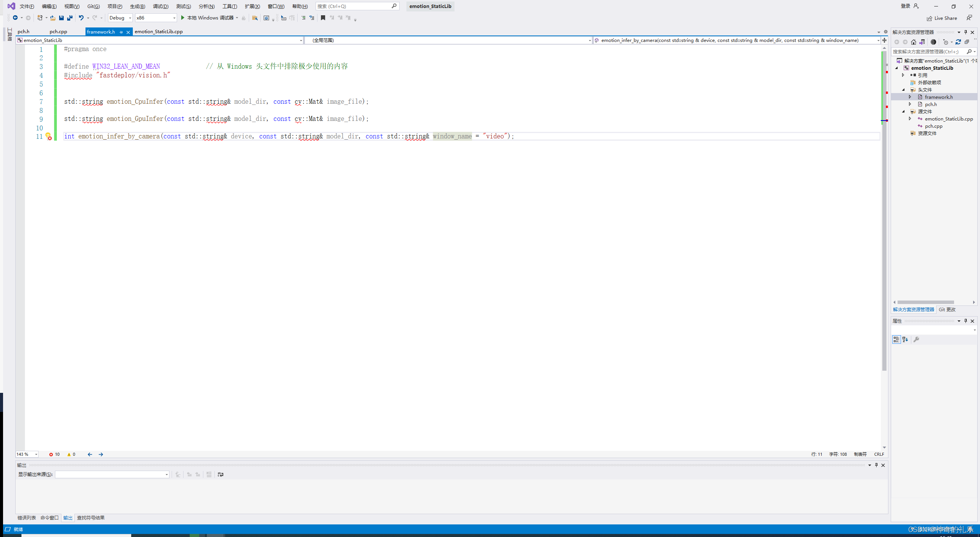Click the find in files folder icon

(255, 18)
